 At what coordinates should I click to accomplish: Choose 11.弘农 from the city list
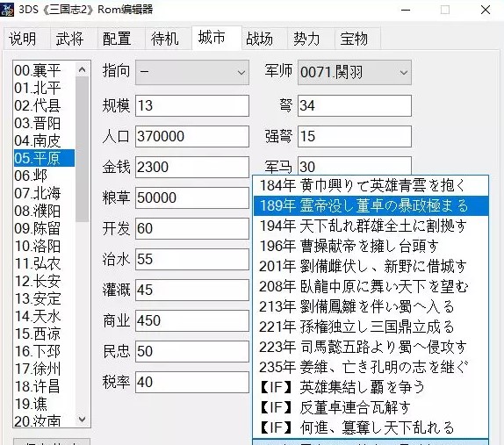click(x=44, y=263)
